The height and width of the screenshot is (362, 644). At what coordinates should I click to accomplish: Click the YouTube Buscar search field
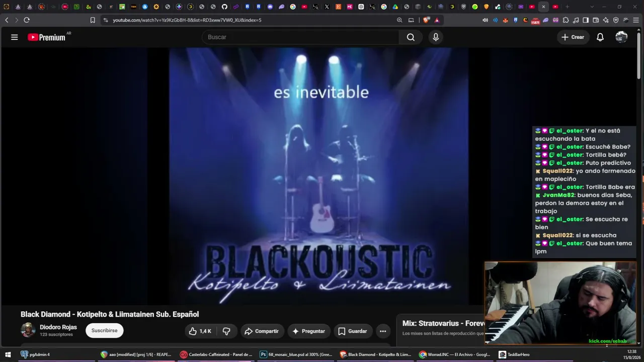click(x=300, y=37)
